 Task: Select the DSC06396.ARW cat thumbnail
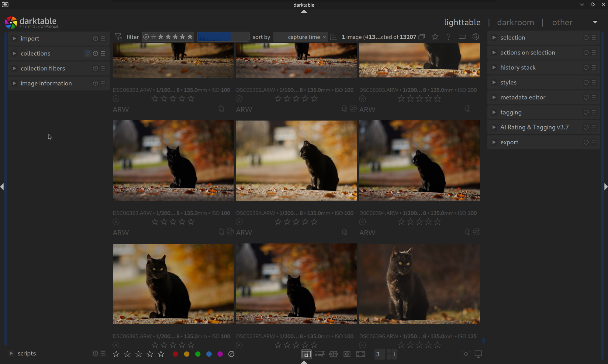[420, 284]
